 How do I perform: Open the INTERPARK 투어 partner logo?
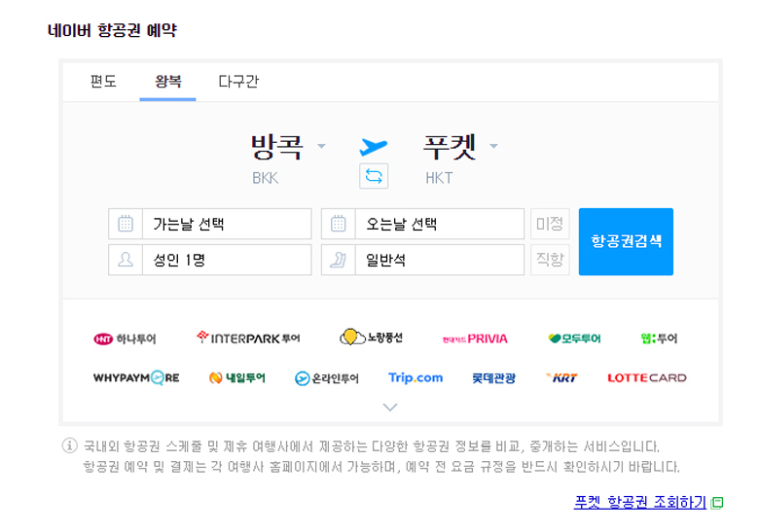[x=248, y=337]
